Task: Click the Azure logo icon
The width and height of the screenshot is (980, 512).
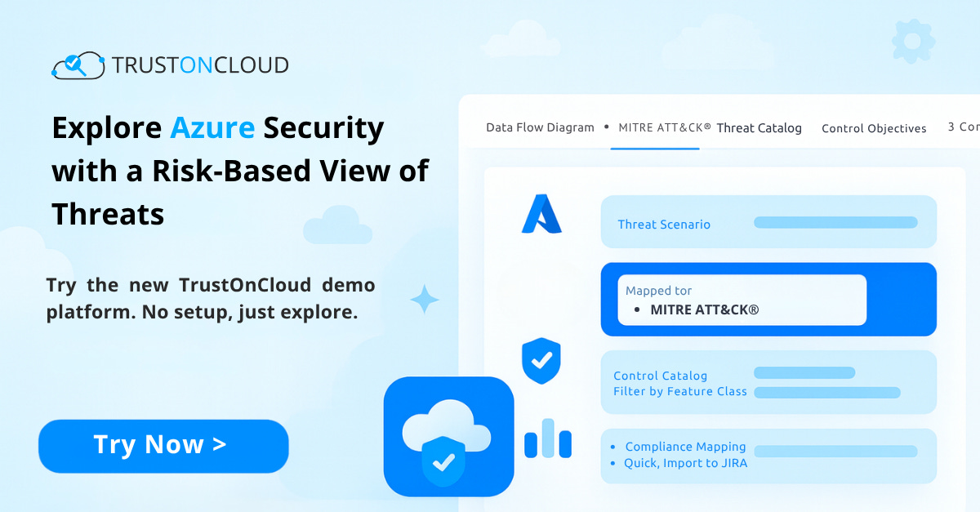Action: click(x=541, y=215)
